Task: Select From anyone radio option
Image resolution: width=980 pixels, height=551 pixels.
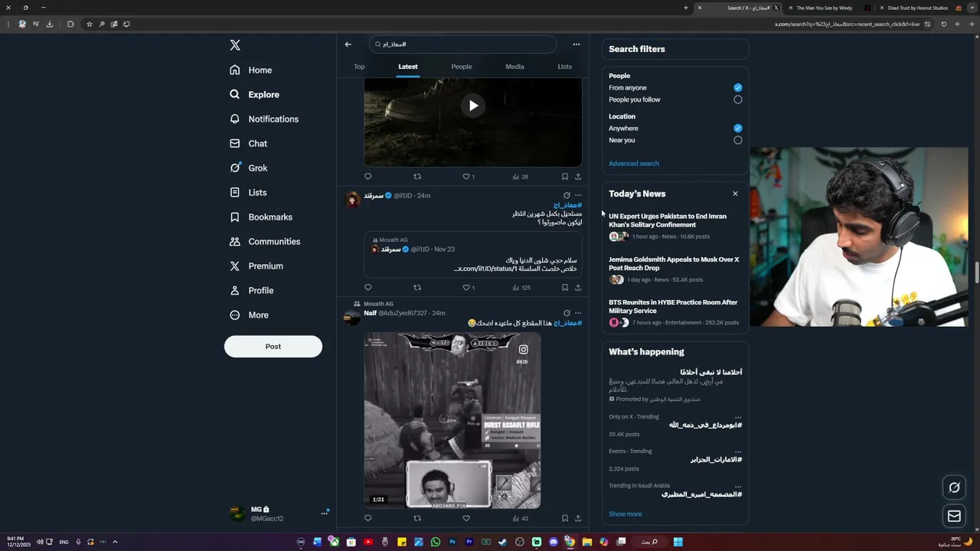Action: tap(738, 88)
